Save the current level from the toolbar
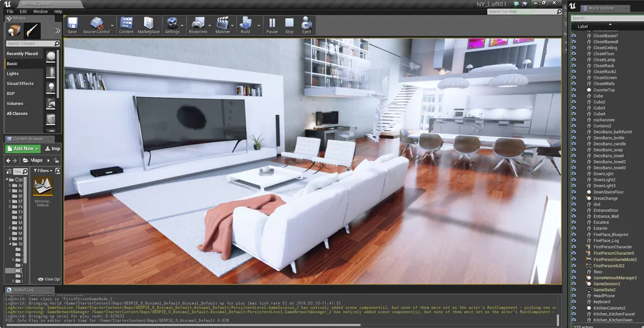The height and width of the screenshot is (328, 644). 72,26
